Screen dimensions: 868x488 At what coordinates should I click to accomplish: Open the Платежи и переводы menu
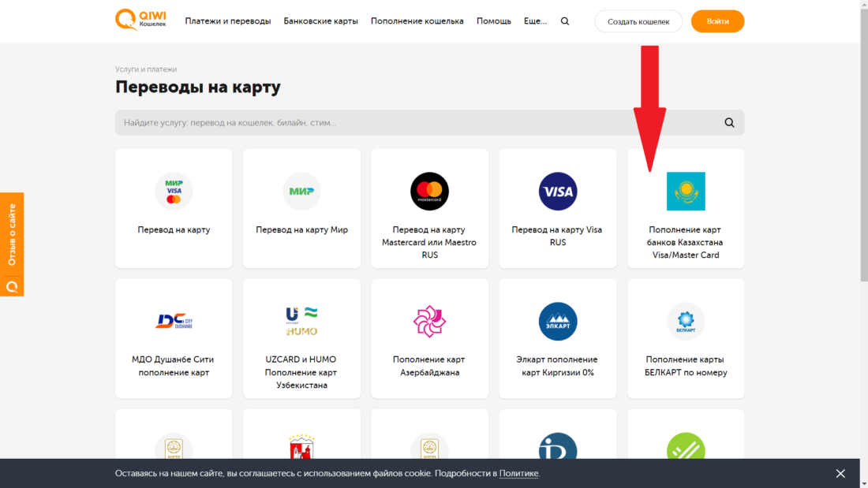click(228, 21)
